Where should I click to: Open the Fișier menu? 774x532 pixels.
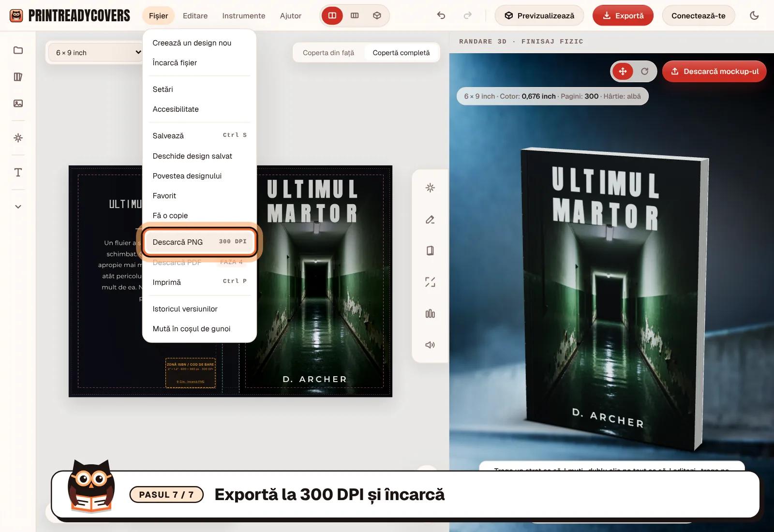(x=158, y=15)
